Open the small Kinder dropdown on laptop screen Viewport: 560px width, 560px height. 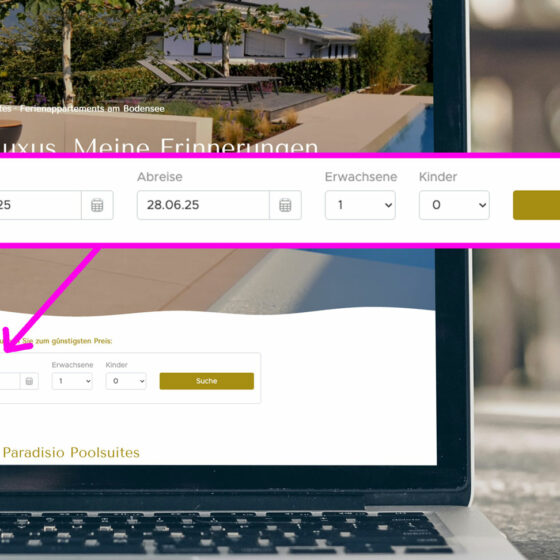coord(126,381)
